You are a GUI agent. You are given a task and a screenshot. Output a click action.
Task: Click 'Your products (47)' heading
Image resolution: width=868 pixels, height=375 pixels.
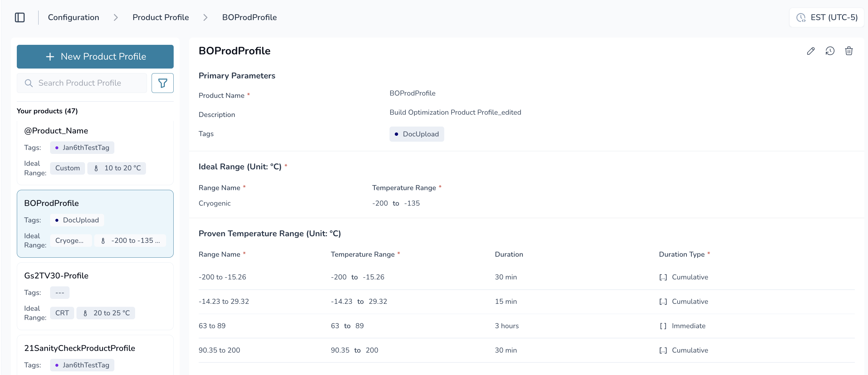pyautogui.click(x=47, y=111)
